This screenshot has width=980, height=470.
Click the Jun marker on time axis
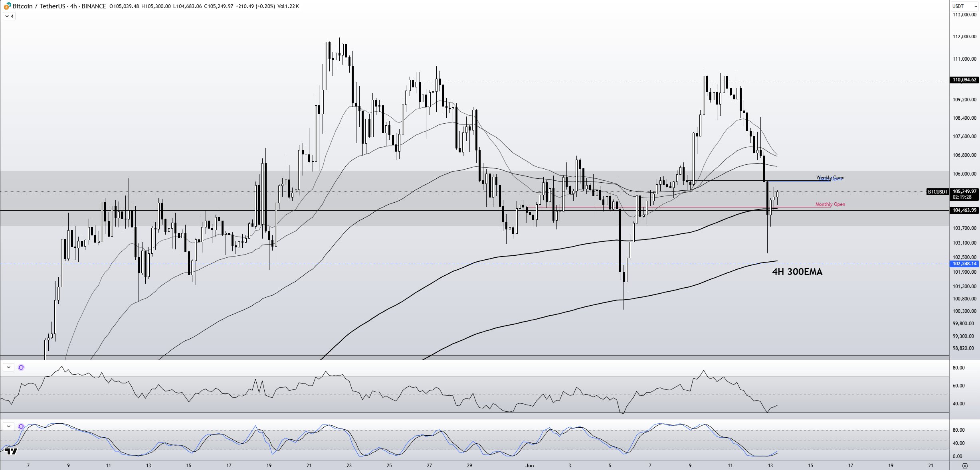pyautogui.click(x=529, y=466)
